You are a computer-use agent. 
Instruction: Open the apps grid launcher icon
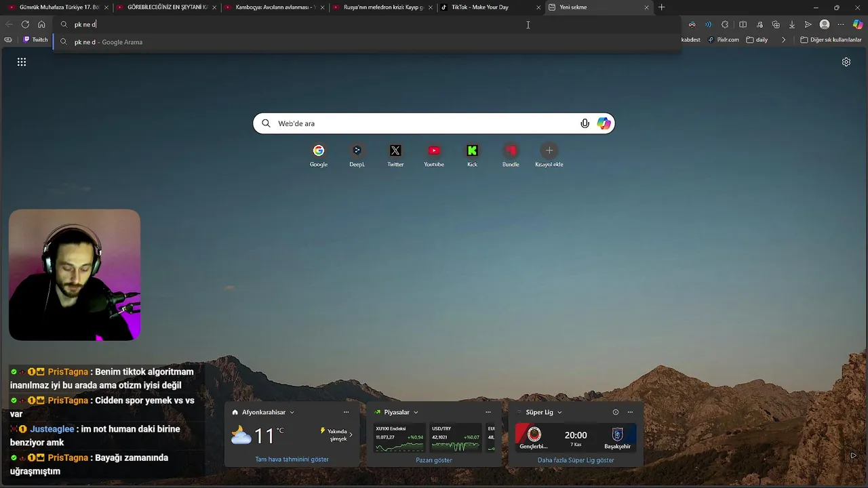point(22,62)
